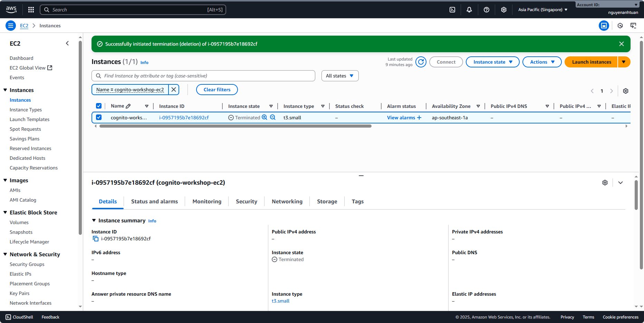The width and height of the screenshot is (644, 323).
Task: Switch to the Networking tab
Action: [287, 202]
